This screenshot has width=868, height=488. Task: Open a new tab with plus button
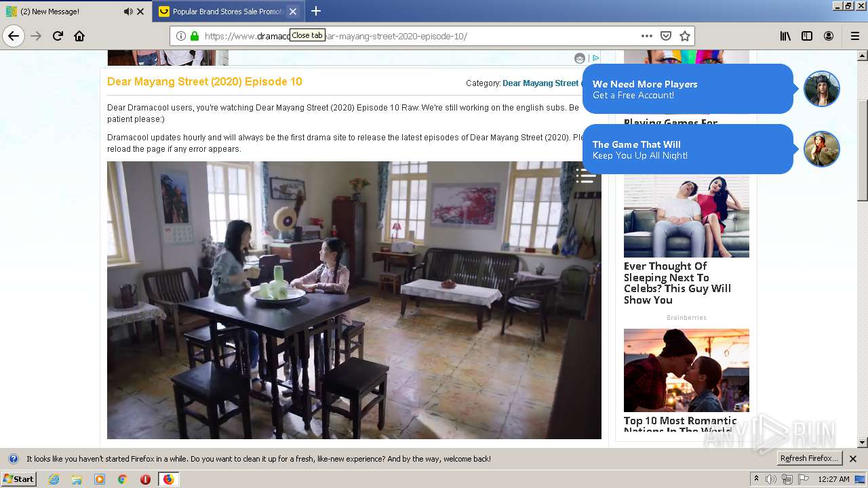point(316,11)
